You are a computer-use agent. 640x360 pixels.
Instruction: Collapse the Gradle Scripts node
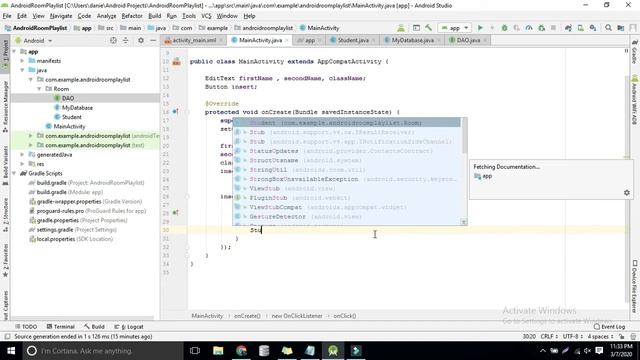(x=15, y=173)
